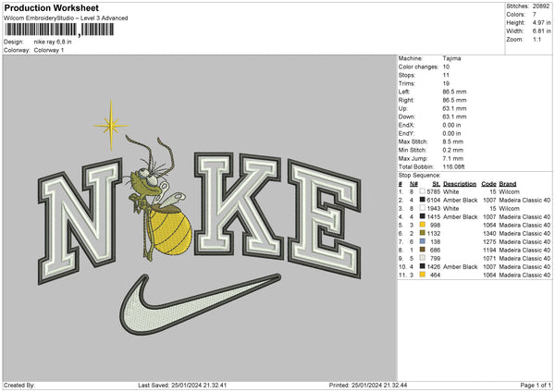Click the Stop Sequence heading
555x392 pixels.
[x=419, y=173]
